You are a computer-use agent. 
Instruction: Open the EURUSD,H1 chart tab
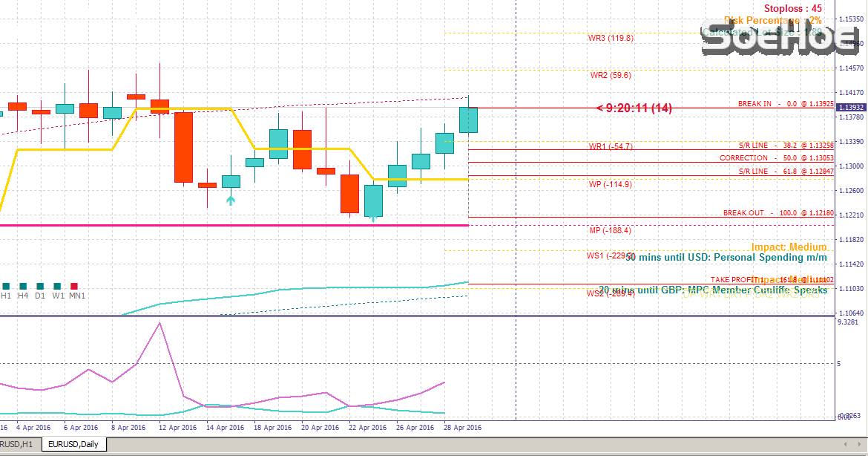pos(16,444)
